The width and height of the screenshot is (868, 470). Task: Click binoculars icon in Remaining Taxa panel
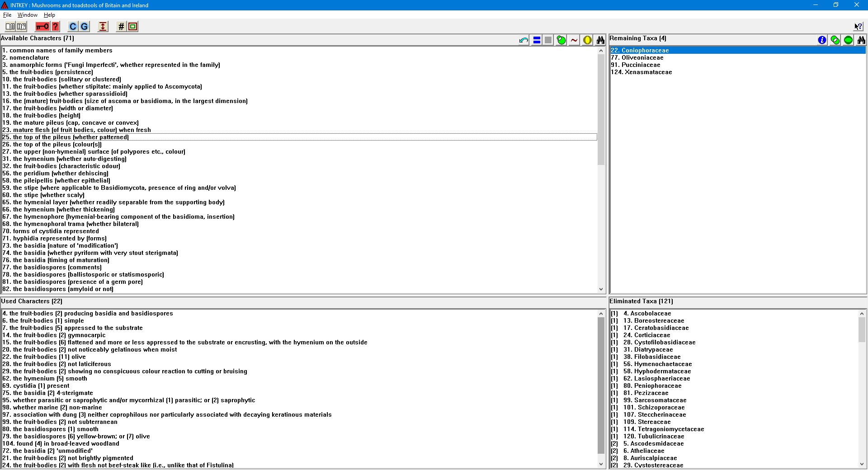[861, 40]
